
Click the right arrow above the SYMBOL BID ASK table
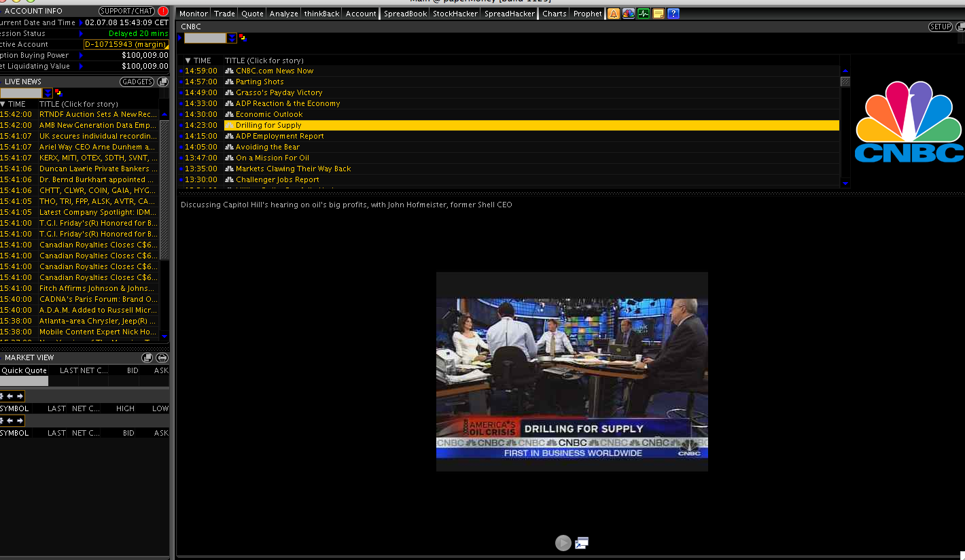coord(20,421)
